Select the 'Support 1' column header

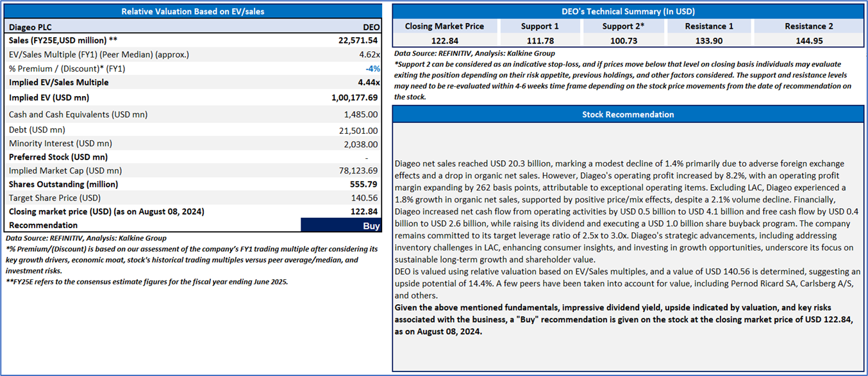[540, 26]
